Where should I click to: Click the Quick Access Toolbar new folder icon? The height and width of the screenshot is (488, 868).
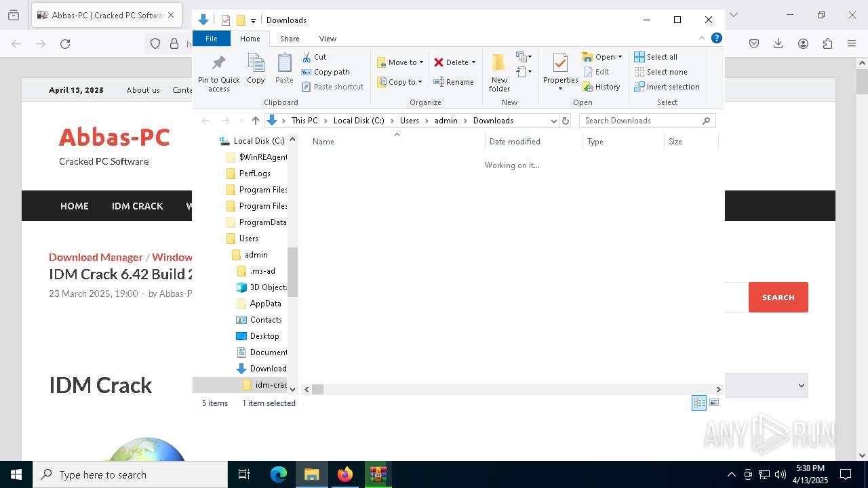coord(241,20)
